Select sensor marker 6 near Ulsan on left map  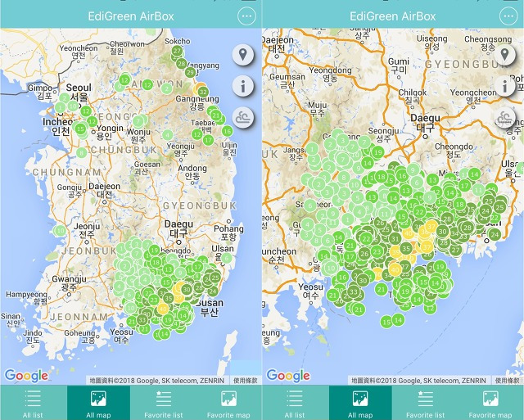tap(226, 258)
